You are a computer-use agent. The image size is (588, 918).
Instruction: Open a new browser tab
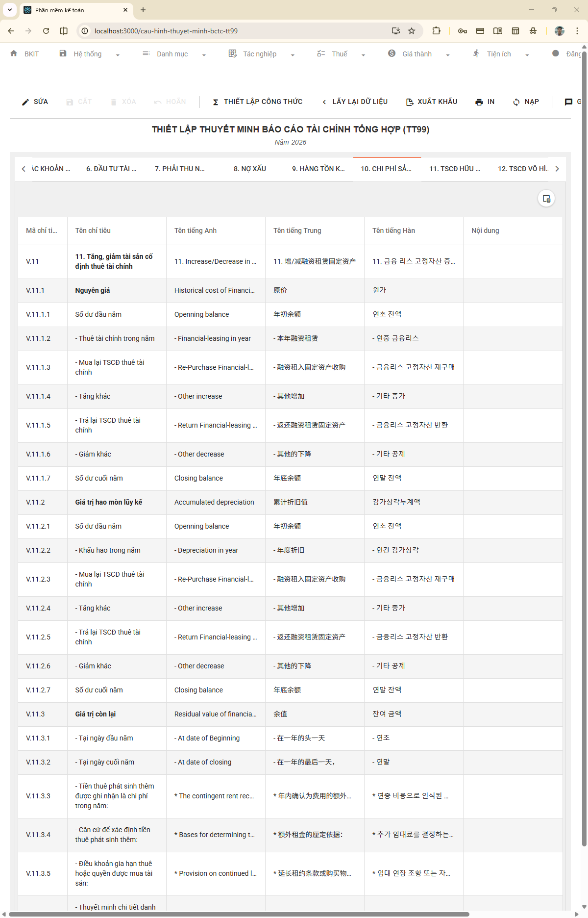(x=143, y=10)
